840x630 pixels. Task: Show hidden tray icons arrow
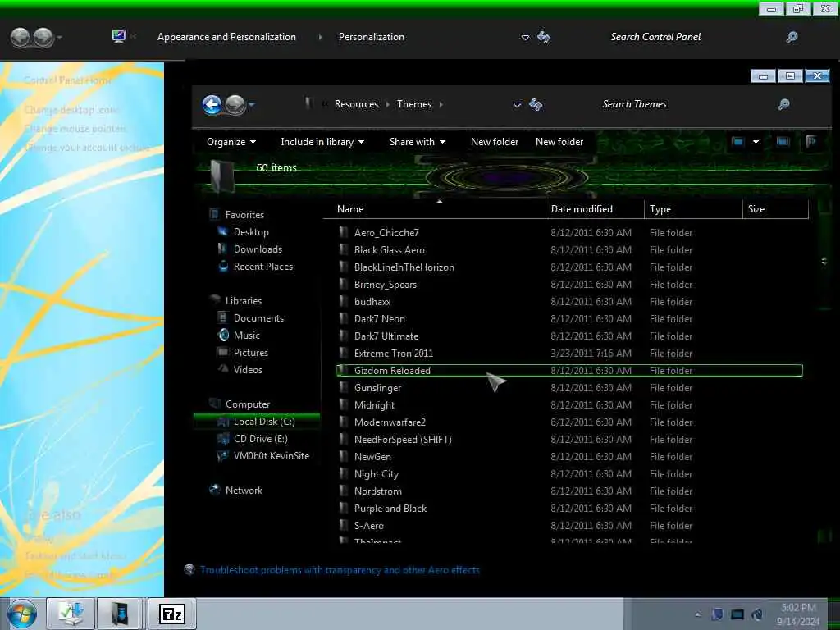697,614
